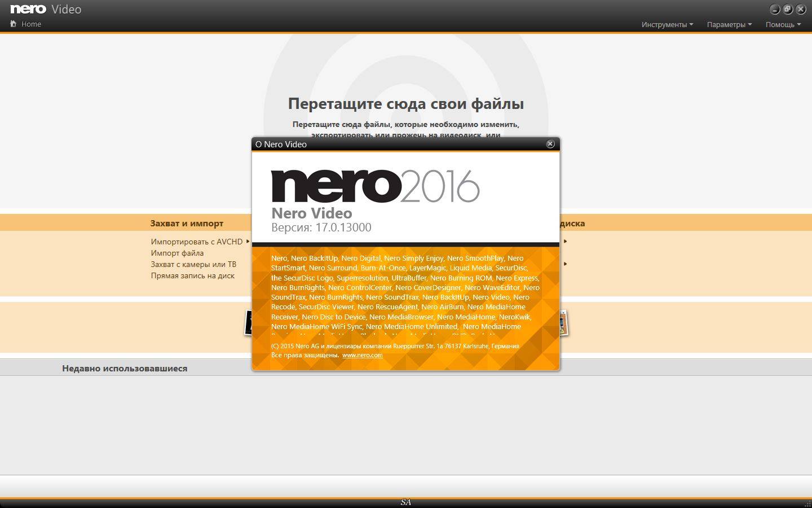The height and width of the screenshot is (508, 812).
Task: Click the Home label in the navigation bar
Action: coord(31,24)
